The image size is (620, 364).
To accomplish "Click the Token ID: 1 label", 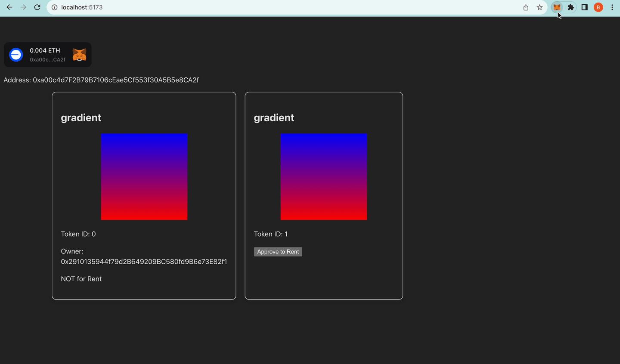I will (271, 234).
